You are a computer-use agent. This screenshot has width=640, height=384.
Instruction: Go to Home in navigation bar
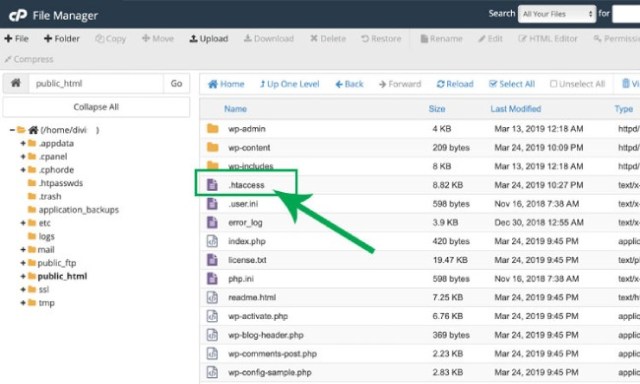[x=226, y=84]
